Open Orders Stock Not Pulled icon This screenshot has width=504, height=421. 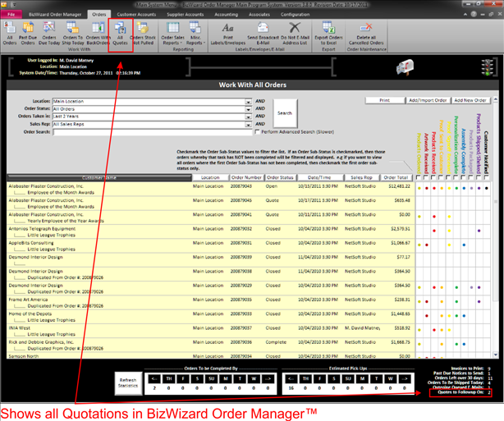click(x=143, y=33)
